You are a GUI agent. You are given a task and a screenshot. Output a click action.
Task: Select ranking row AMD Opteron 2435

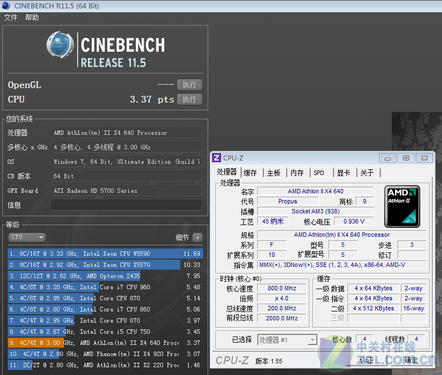pos(105,276)
